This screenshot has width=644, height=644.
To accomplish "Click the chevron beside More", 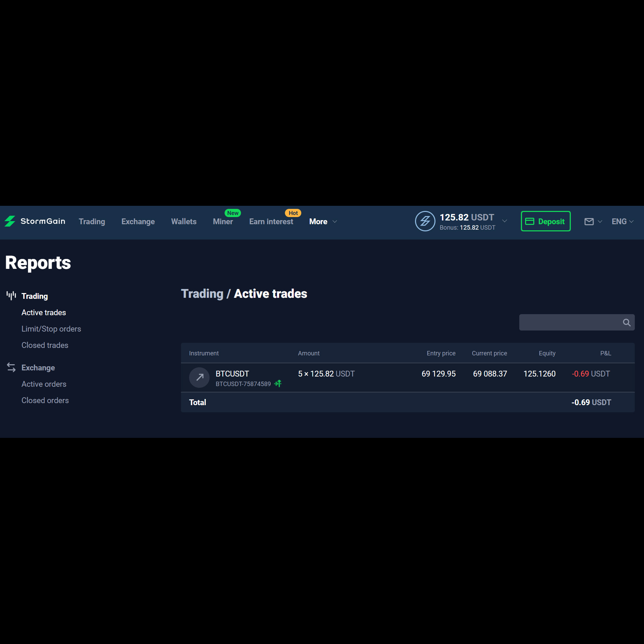I will coord(335,221).
